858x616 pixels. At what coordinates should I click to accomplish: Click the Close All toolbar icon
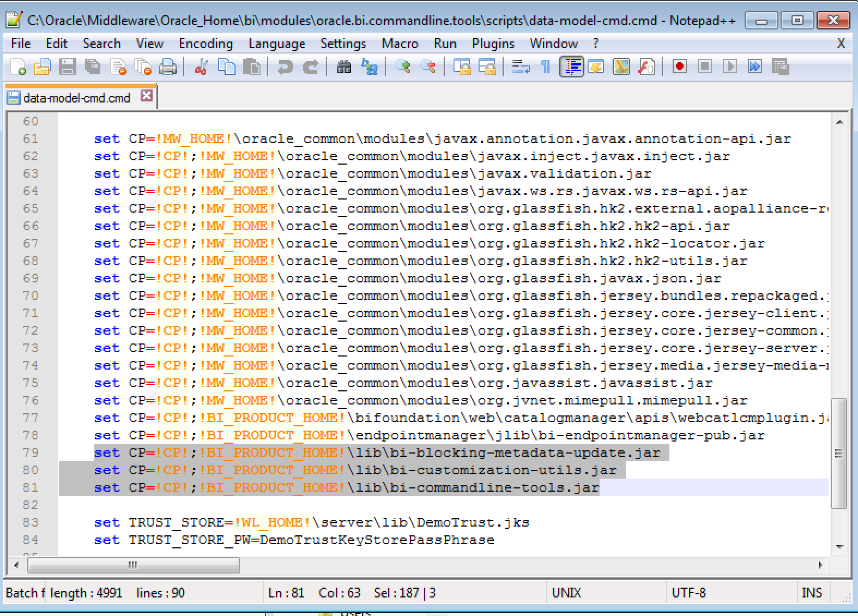coord(143,67)
